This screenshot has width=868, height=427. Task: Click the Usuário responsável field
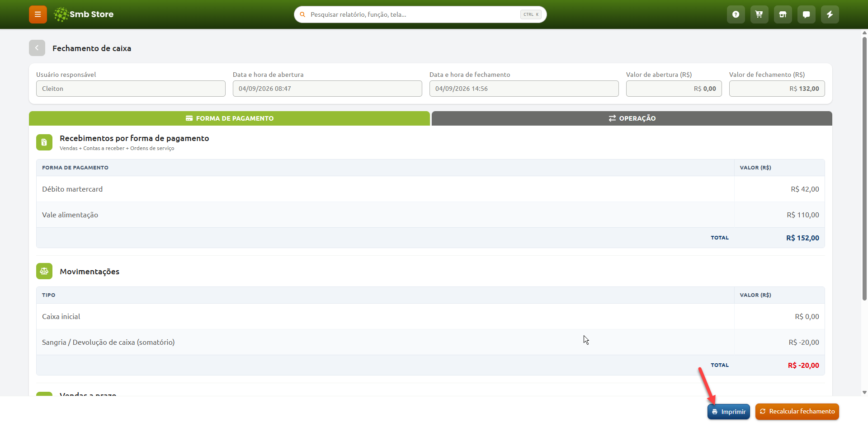131,89
